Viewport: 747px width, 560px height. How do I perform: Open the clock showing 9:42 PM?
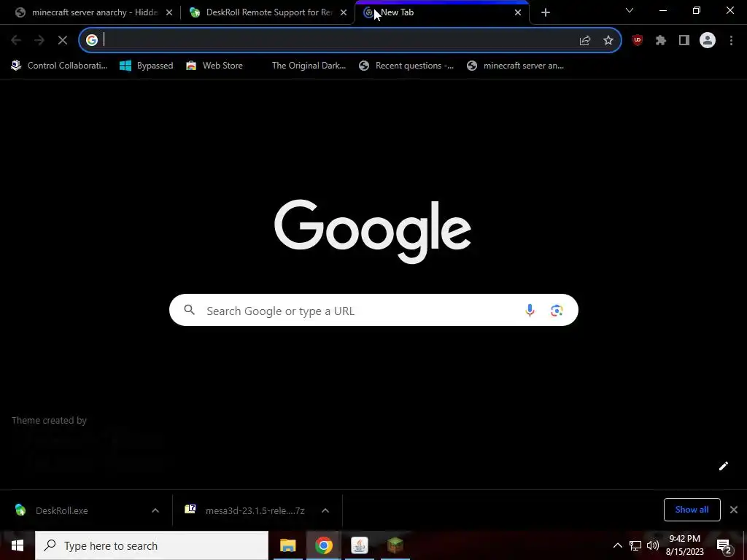coord(684,545)
